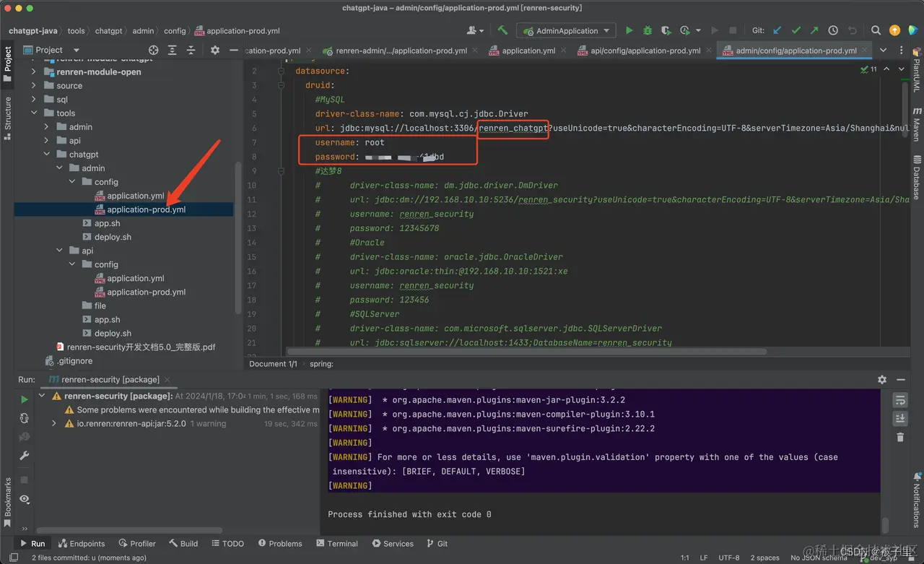Toggle the Project side tab
This screenshot has width=924, height=564.
coord(7,64)
